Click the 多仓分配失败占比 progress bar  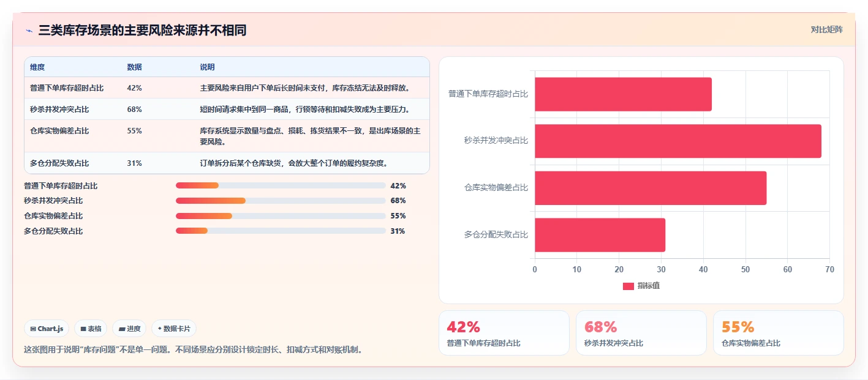(281, 231)
